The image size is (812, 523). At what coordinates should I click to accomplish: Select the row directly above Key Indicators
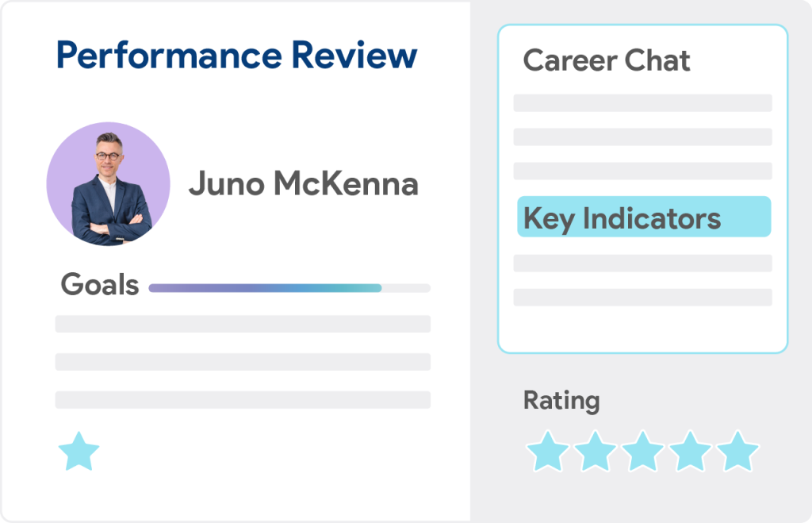coord(642,171)
